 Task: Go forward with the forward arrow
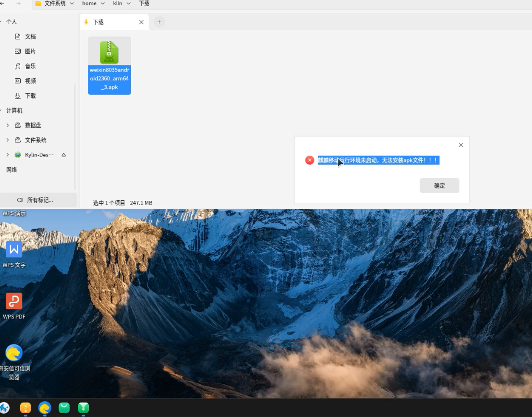point(18,3)
